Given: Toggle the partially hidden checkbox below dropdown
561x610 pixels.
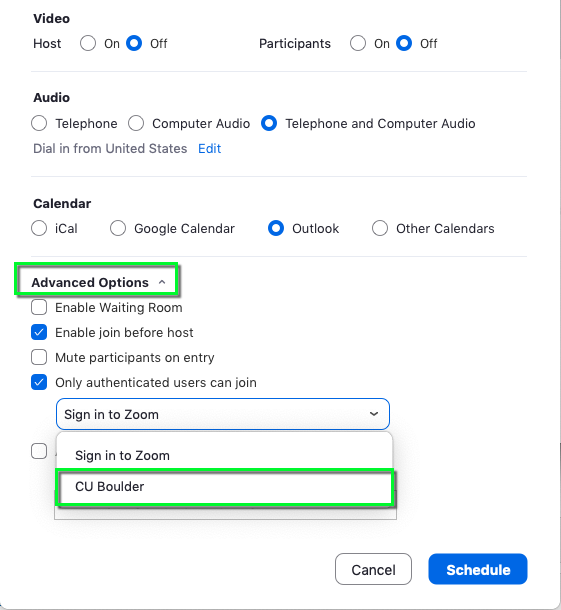Looking at the screenshot, I should click(x=39, y=451).
